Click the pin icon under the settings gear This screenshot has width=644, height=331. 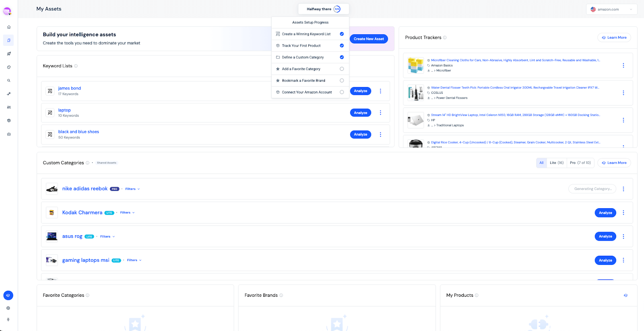pos(8,319)
